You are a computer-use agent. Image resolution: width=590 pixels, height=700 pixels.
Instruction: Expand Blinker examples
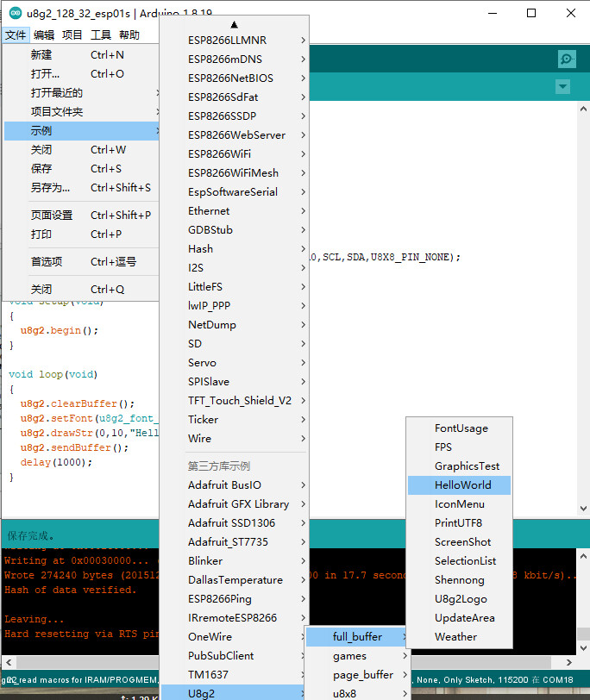[x=234, y=560]
